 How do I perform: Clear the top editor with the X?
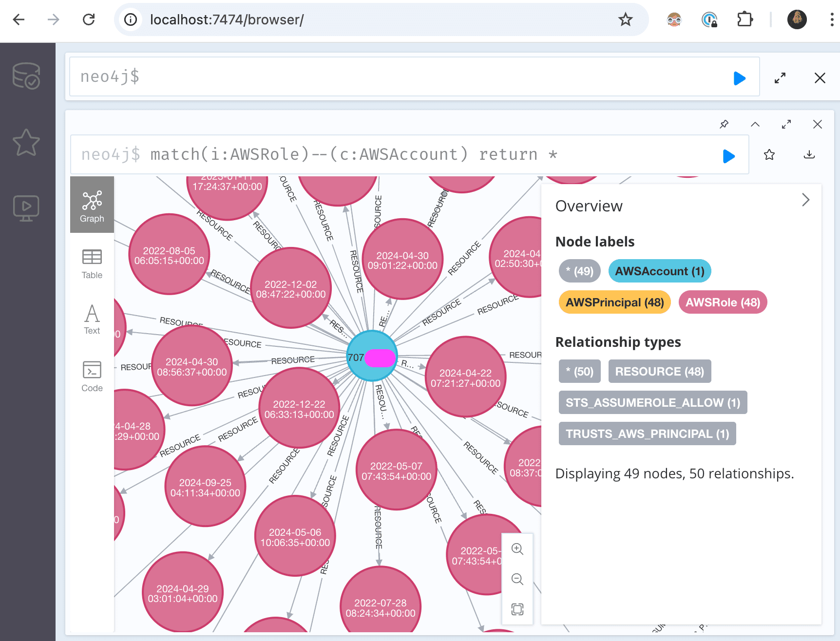tap(820, 78)
